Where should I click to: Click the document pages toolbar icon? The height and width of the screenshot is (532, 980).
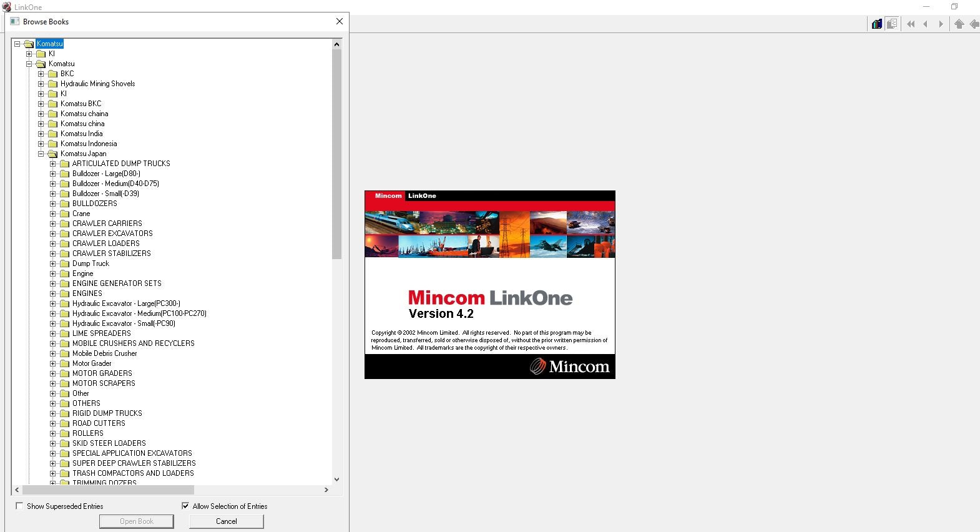pos(892,24)
